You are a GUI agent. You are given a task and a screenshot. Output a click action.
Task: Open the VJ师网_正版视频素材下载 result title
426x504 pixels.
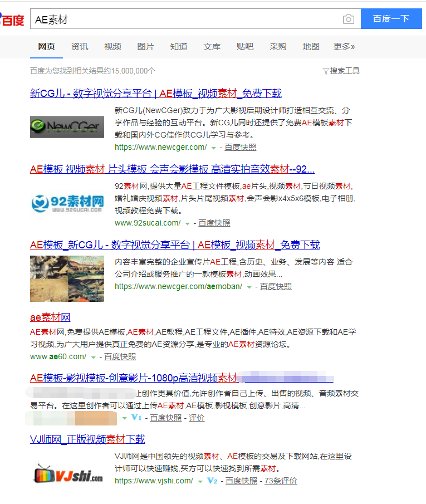click(x=87, y=439)
